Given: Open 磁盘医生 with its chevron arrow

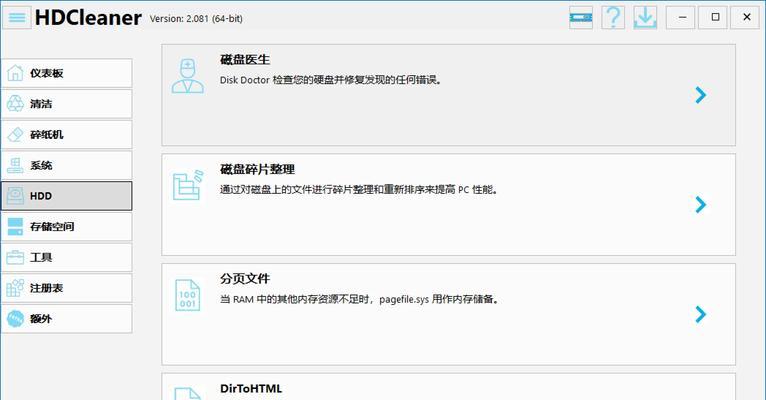Looking at the screenshot, I should 701,95.
